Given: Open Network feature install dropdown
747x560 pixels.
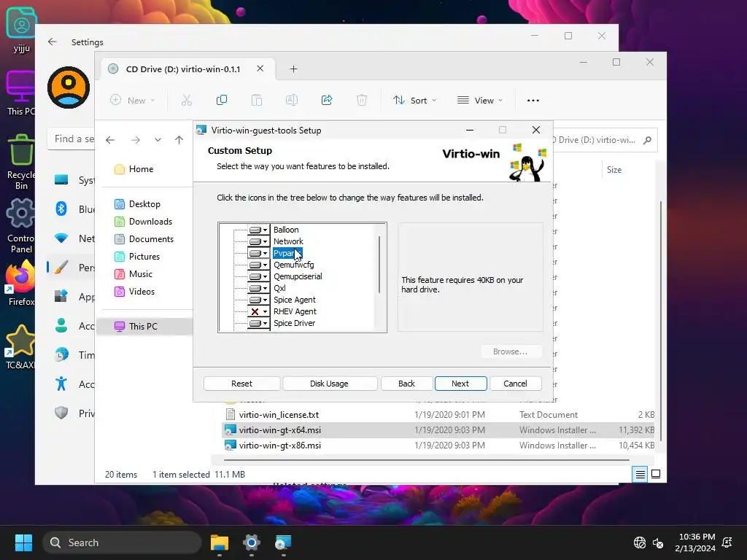Looking at the screenshot, I should pos(259,241).
